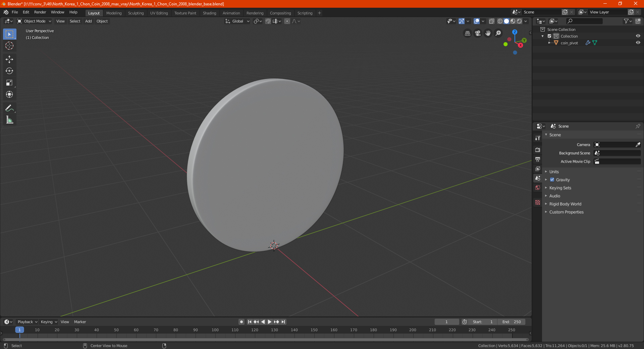Switch to Modeling workspace tab
Screen dimensions: 644x349
[114, 13]
